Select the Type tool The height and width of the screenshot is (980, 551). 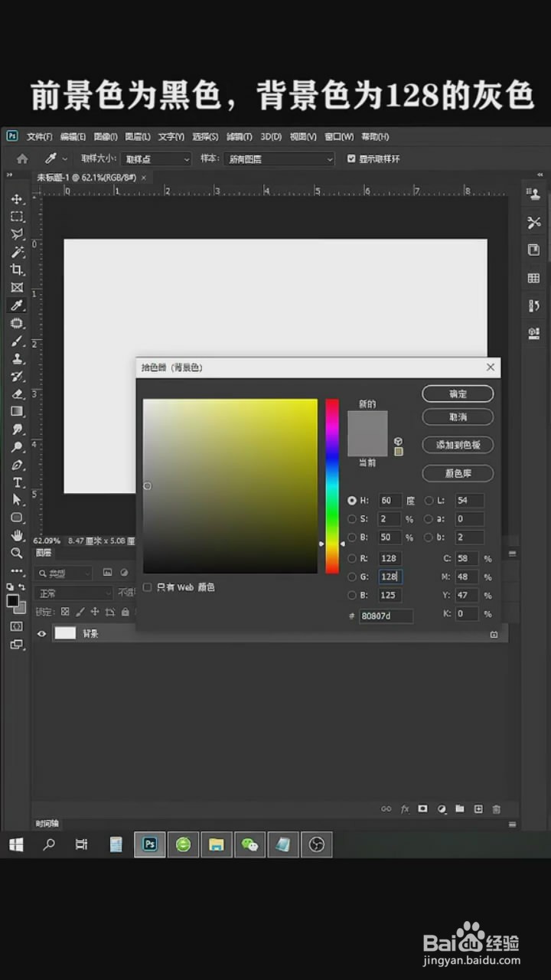click(x=17, y=482)
